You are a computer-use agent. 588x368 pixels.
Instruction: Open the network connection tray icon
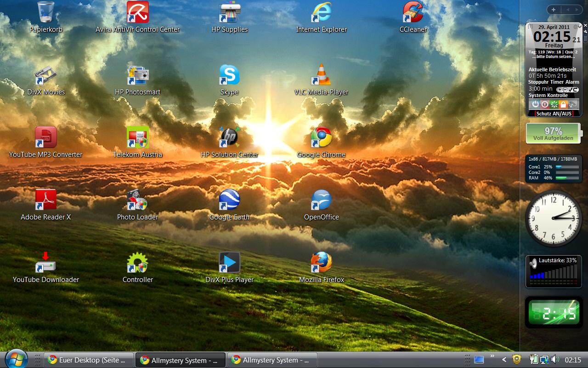pyautogui.click(x=544, y=360)
